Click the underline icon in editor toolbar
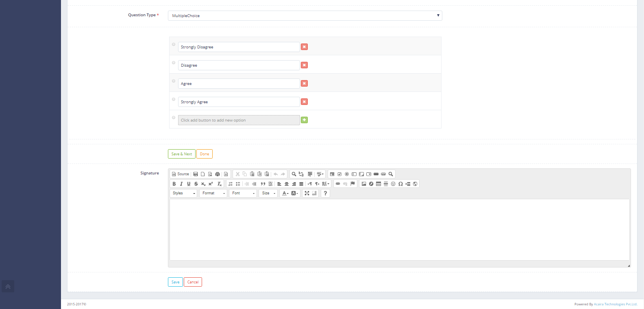644x309 pixels. coord(189,184)
